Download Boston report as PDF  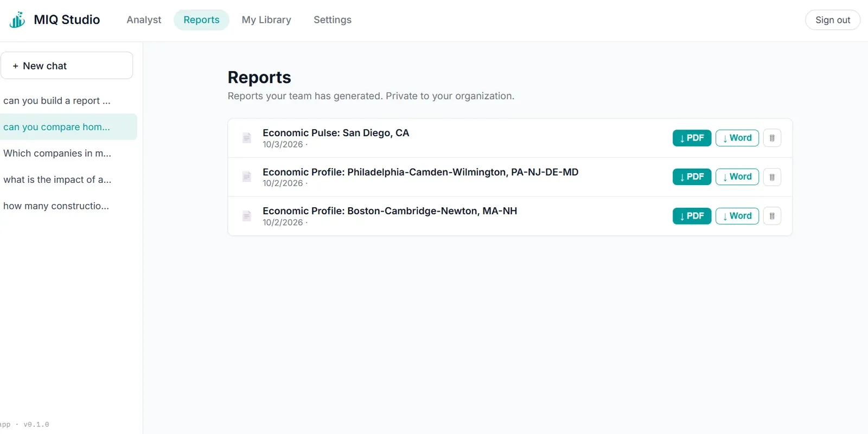[692, 216]
